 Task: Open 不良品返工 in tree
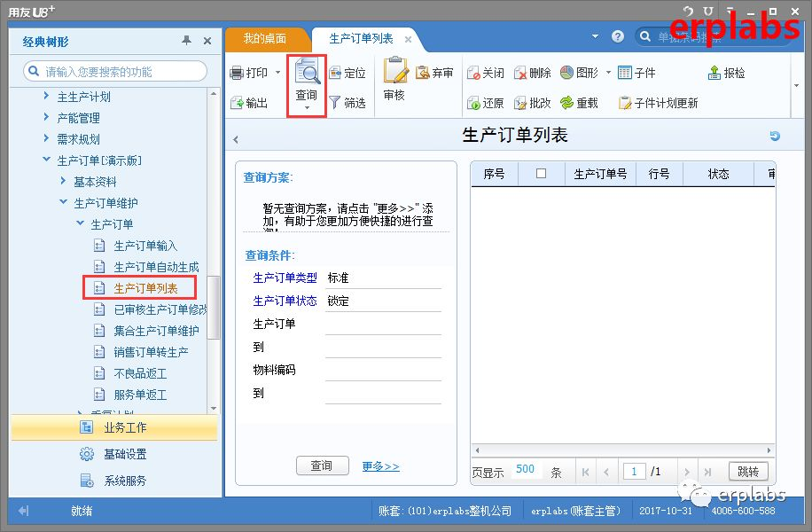point(140,373)
